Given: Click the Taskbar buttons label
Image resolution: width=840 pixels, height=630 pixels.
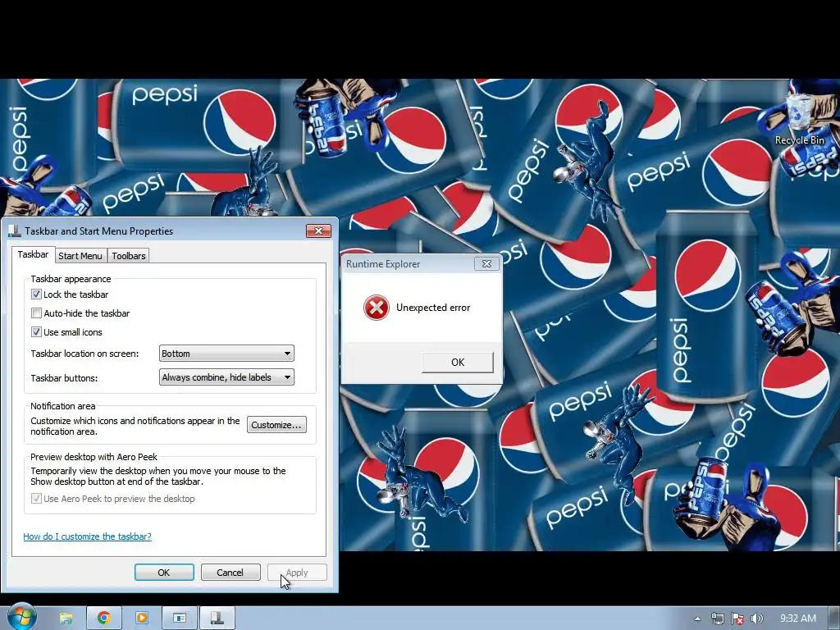Looking at the screenshot, I should pyautogui.click(x=64, y=377).
